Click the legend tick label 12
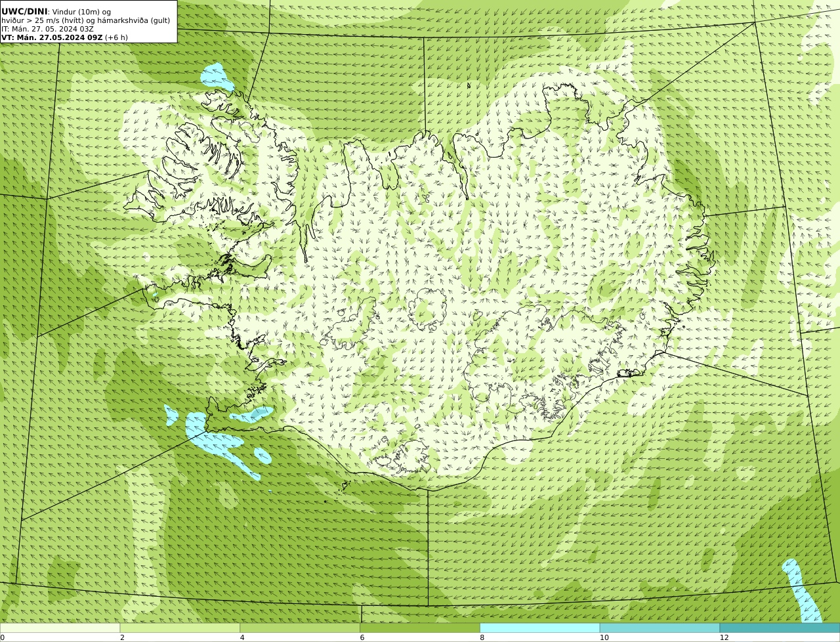Viewport: 840px width, 642px height. [x=724, y=637]
